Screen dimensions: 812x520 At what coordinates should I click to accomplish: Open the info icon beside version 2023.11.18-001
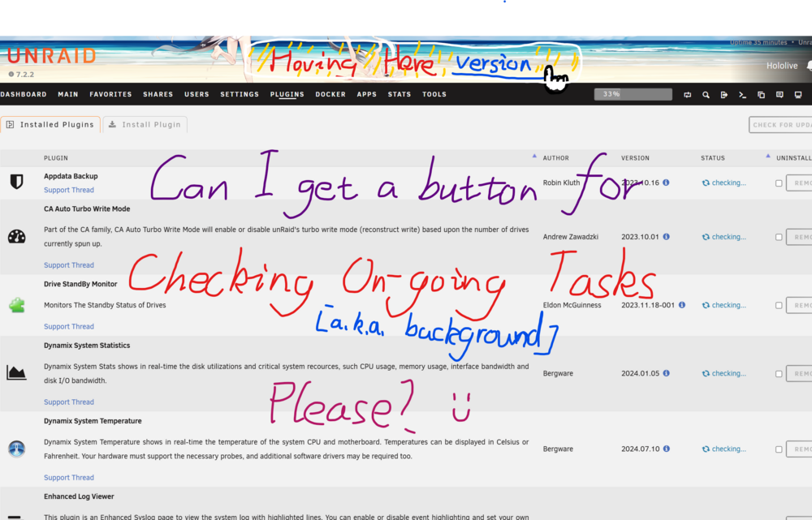[681, 305]
